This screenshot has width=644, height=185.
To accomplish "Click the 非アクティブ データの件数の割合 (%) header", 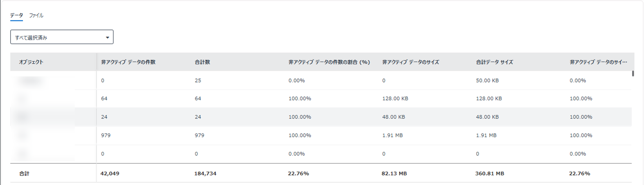I will coord(329,62).
